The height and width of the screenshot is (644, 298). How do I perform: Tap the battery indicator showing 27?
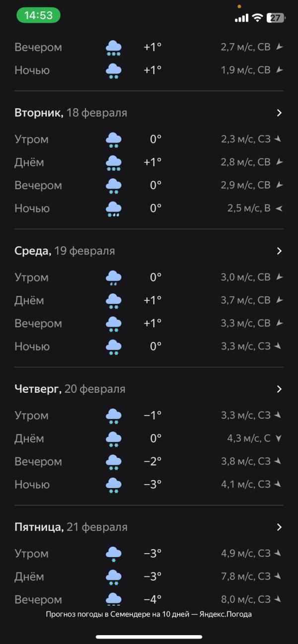(276, 18)
